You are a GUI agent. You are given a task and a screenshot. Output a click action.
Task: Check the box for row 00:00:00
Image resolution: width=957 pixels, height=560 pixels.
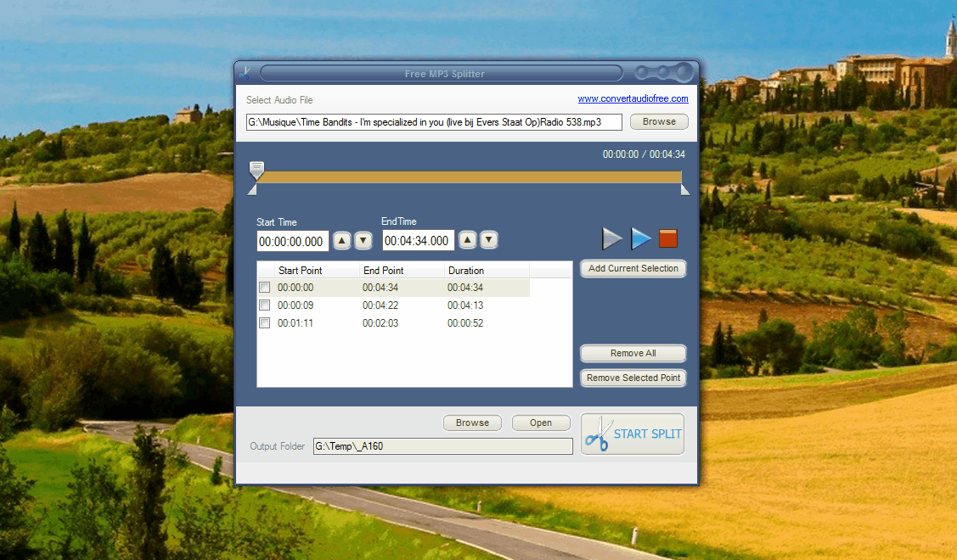tap(264, 288)
